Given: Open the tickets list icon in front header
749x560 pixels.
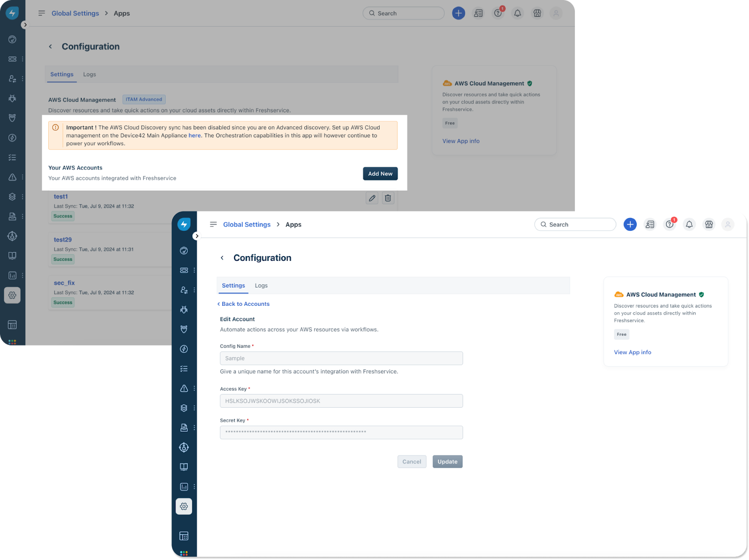Looking at the screenshot, I should click(x=650, y=224).
